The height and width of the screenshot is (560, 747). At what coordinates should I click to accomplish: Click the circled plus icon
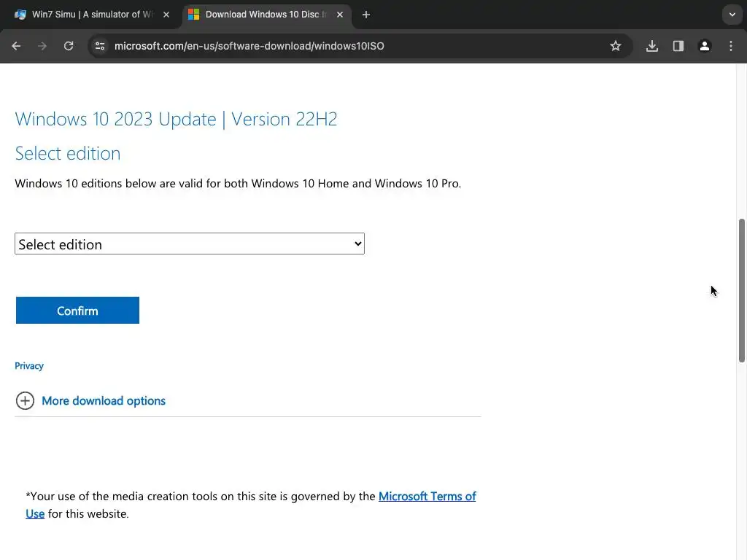pyautogui.click(x=25, y=401)
